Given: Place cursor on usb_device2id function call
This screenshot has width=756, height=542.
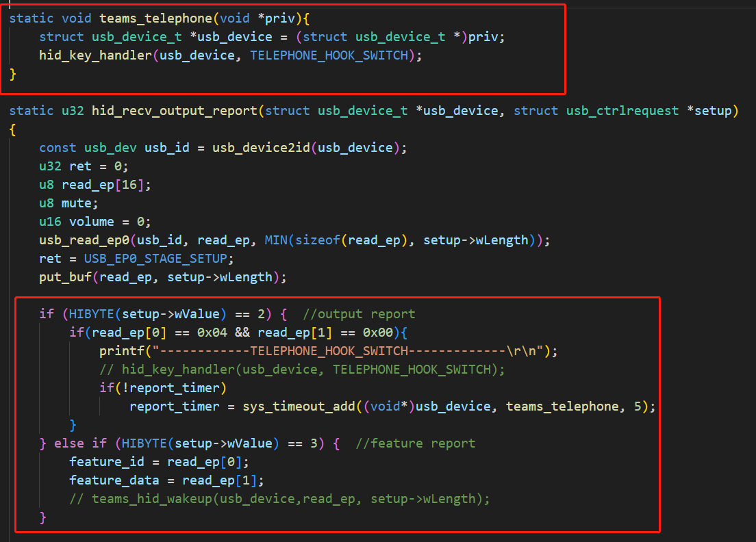Looking at the screenshot, I should click(262, 148).
